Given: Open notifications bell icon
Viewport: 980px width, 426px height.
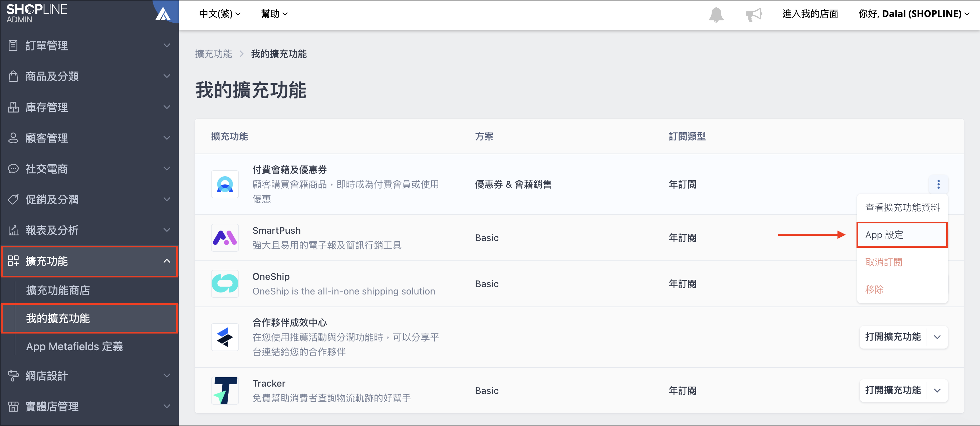Looking at the screenshot, I should pyautogui.click(x=716, y=14).
